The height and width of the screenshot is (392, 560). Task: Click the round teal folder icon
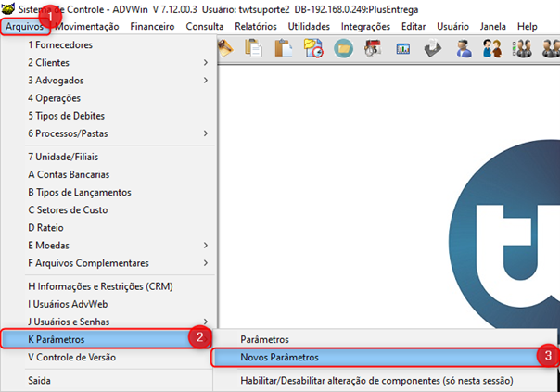point(344,48)
